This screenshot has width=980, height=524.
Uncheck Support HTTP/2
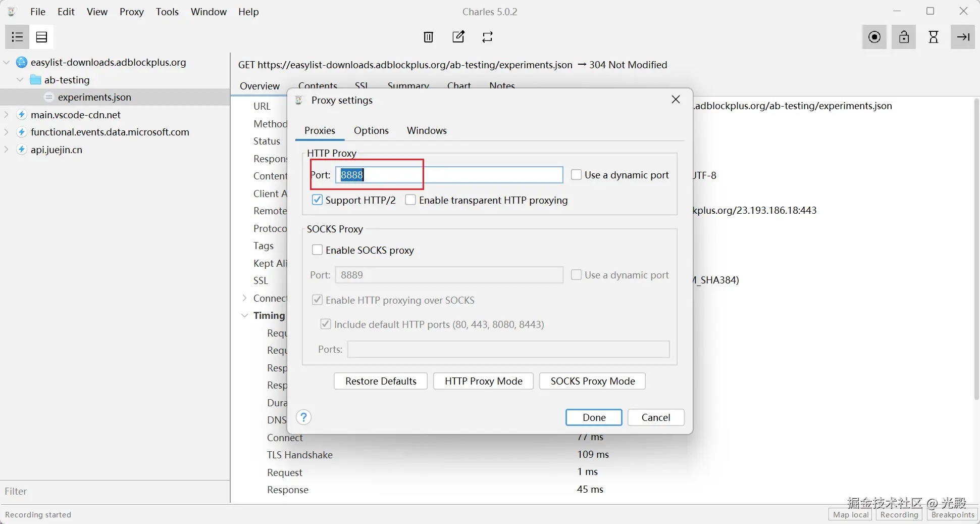[x=317, y=200]
